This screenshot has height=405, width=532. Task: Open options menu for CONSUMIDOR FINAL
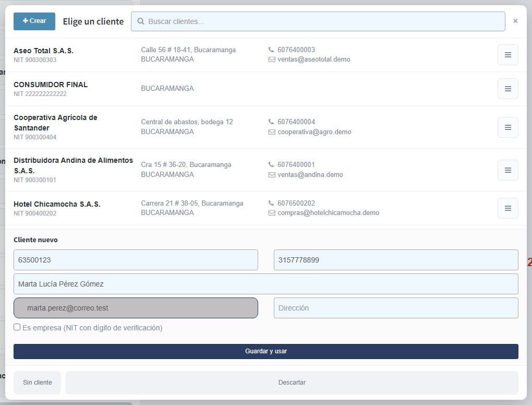507,89
